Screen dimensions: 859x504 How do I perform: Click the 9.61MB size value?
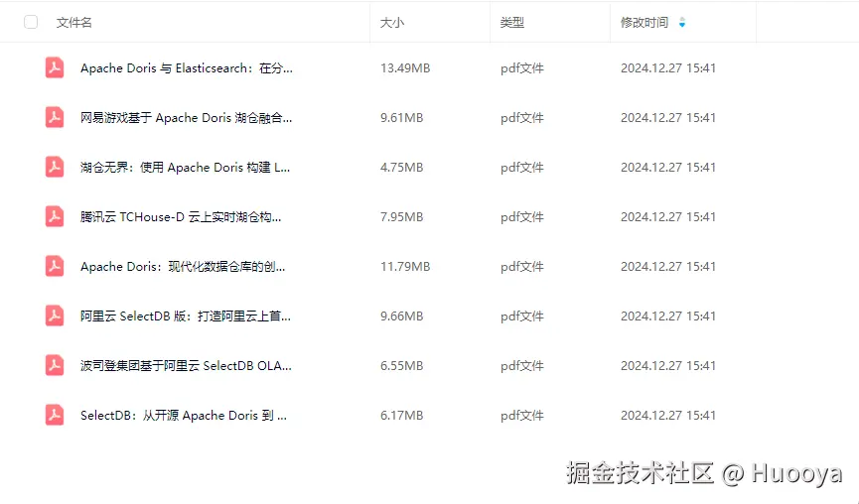401,118
